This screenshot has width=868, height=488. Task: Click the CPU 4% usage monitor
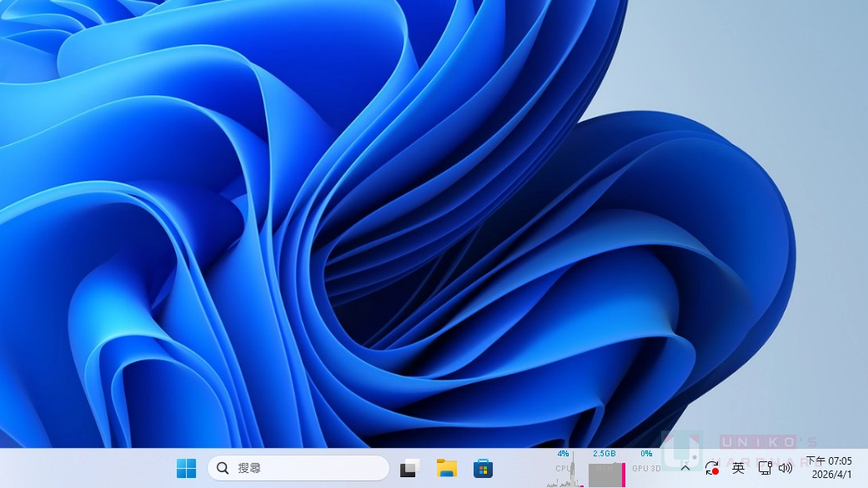click(x=564, y=469)
